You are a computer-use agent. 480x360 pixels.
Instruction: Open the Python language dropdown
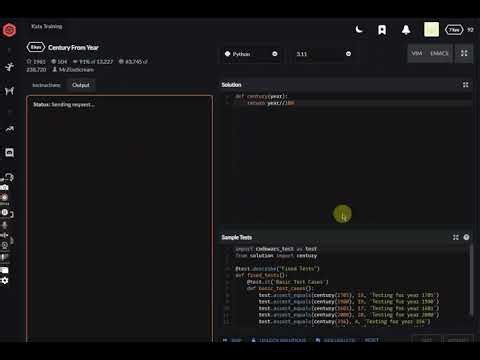click(251, 54)
